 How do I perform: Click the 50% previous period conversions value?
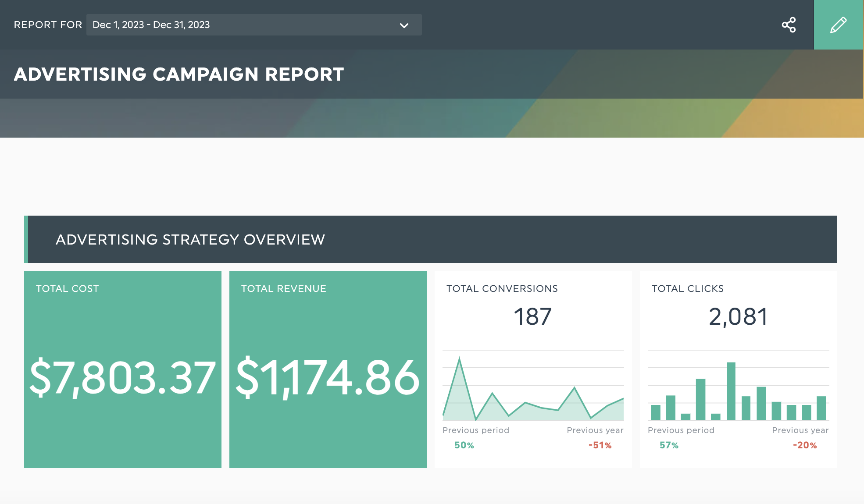[x=464, y=445]
